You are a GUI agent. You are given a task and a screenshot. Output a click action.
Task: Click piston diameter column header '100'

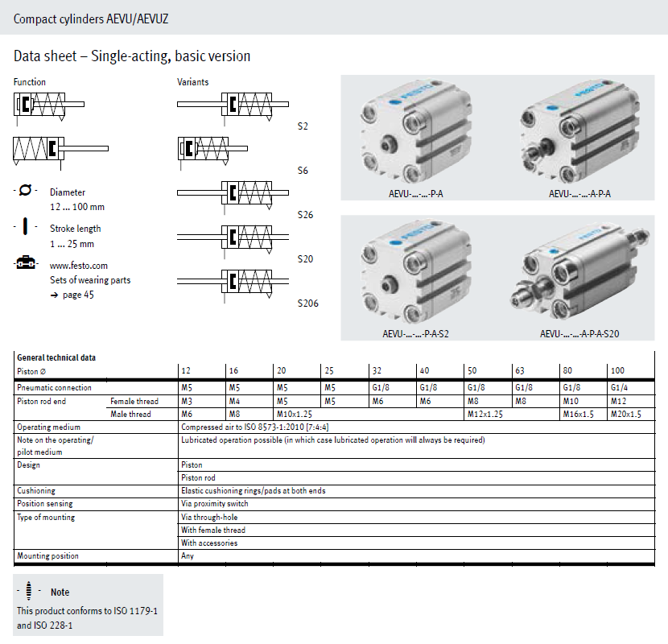click(617, 371)
